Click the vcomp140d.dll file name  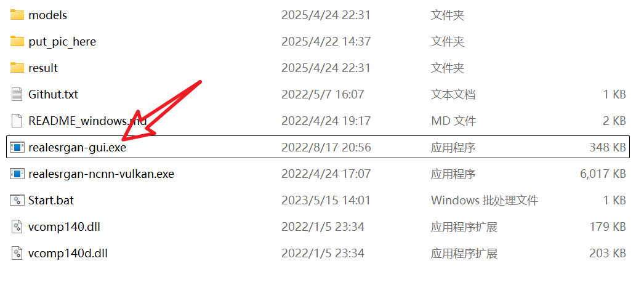pyautogui.click(x=68, y=254)
